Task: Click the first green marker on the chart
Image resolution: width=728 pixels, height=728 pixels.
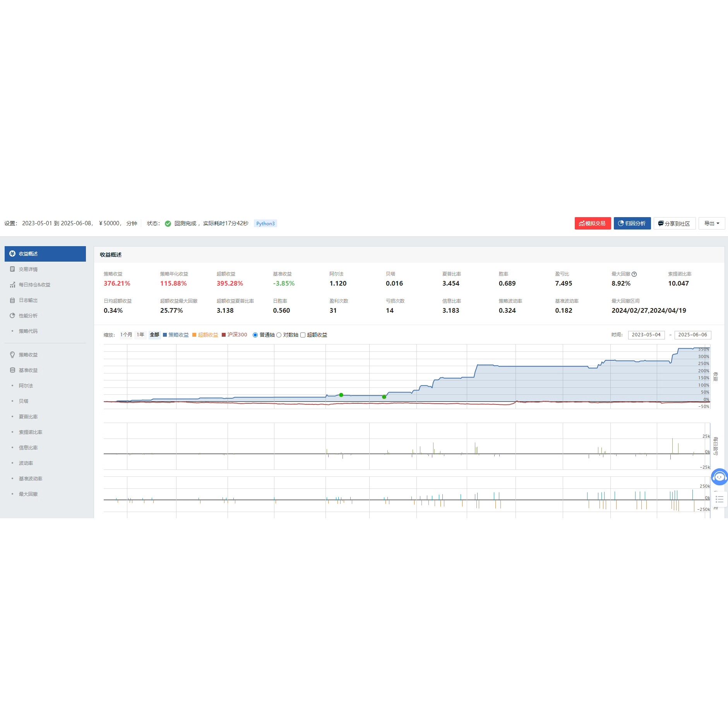Action: pos(341,395)
